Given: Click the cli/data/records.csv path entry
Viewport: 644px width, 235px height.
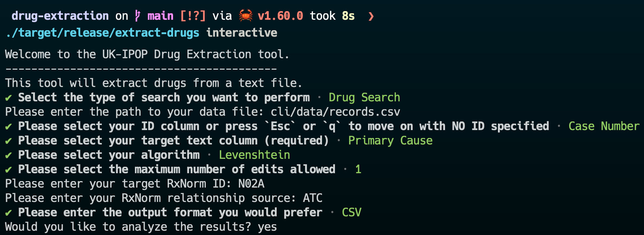Looking at the screenshot, I should point(335,112).
